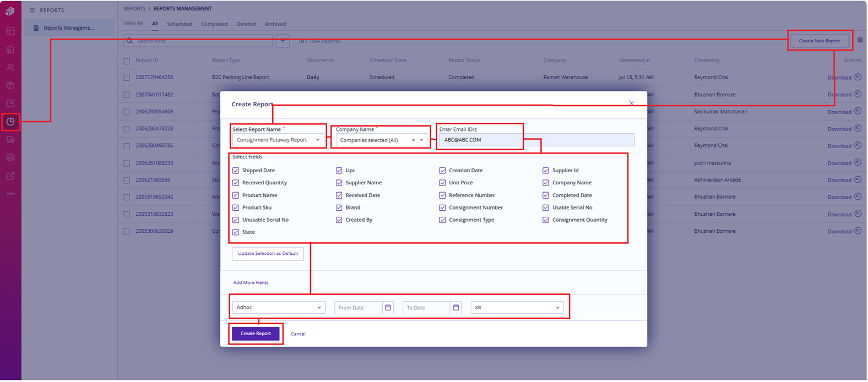Click the filter icon beside search box
Viewport: 868px width, 382px height.
tap(283, 41)
